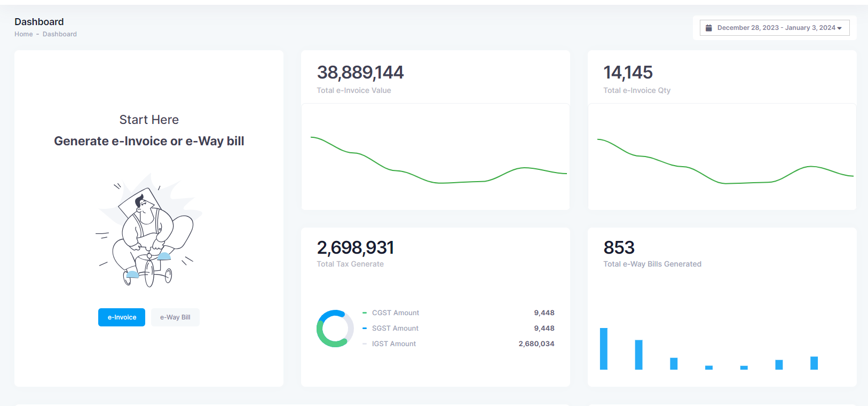The width and height of the screenshot is (868, 406).
Task: Go to Home breadcrumb link
Action: 23,34
